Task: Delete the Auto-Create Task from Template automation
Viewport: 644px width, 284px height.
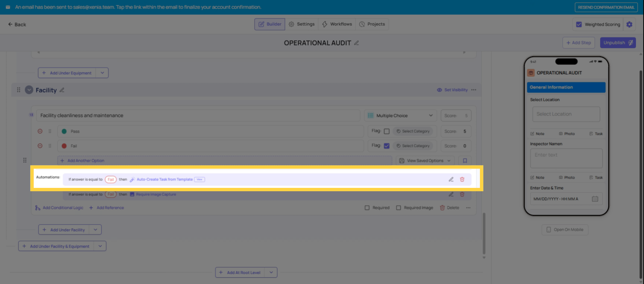Action: 462,180
